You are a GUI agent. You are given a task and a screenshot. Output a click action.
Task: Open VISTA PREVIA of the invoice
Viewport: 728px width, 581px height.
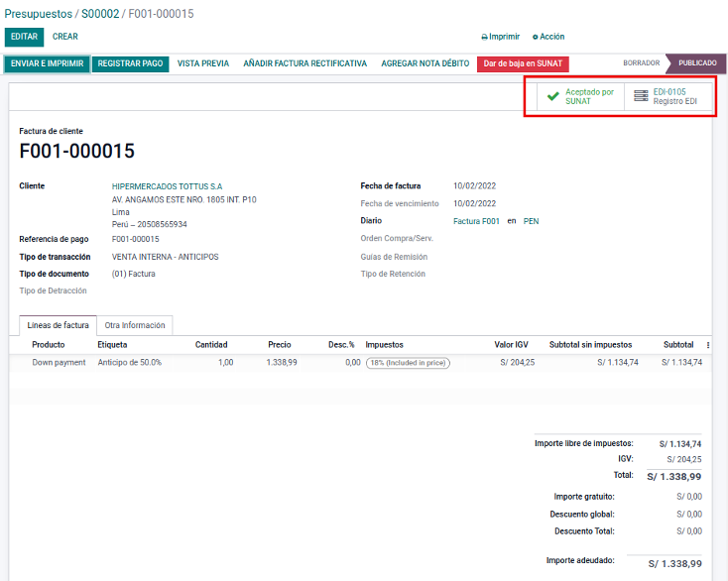(x=202, y=63)
